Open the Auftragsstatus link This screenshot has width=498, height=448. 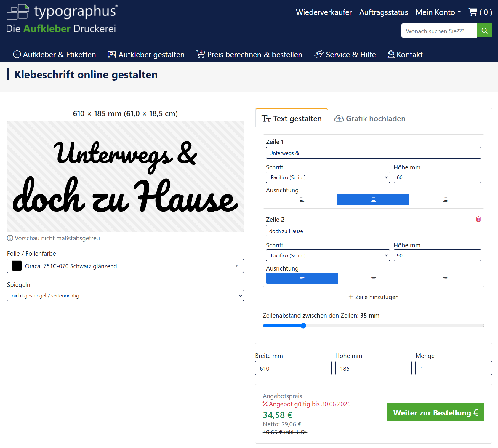[x=384, y=12]
